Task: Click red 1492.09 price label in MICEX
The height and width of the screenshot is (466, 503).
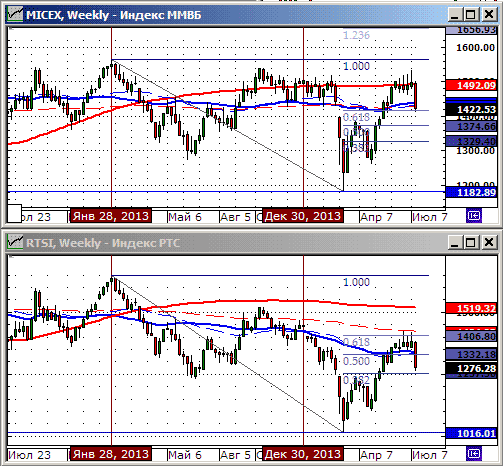Action: click(x=471, y=85)
